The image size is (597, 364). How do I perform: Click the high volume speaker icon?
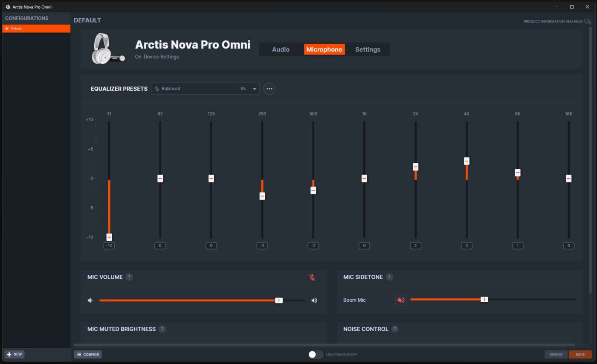(x=314, y=300)
